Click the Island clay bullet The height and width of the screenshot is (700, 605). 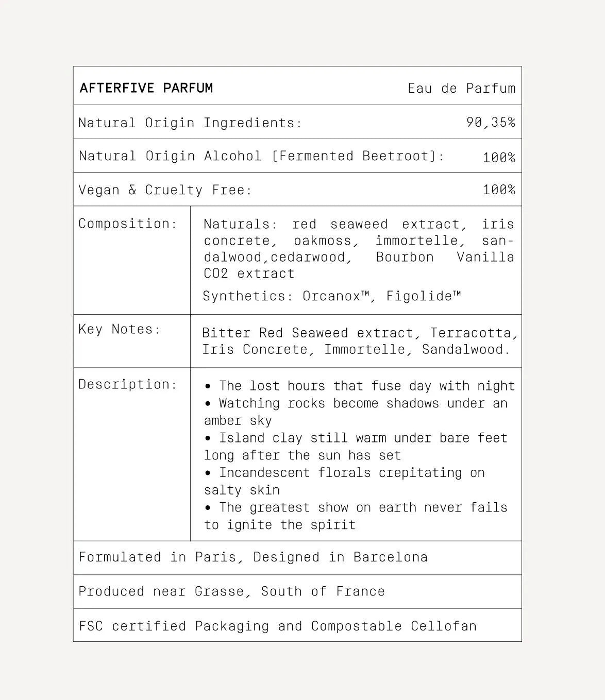click(x=356, y=447)
